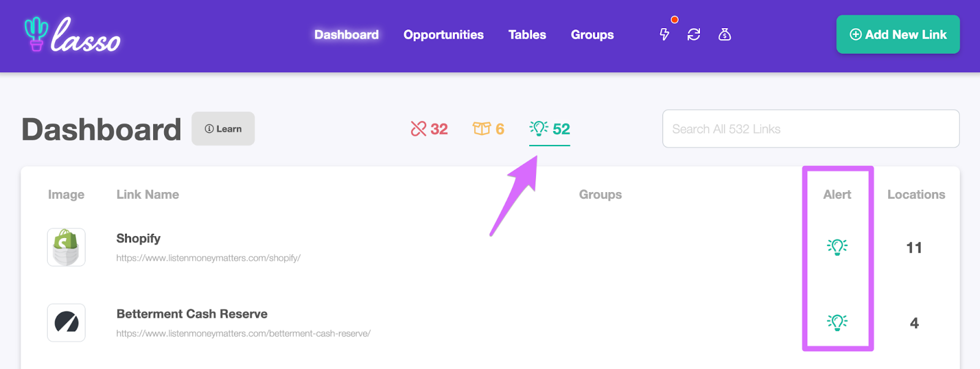The height and width of the screenshot is (369, 980).
Task: Open the Shopify link name
Action: click(x=138, y=239)
